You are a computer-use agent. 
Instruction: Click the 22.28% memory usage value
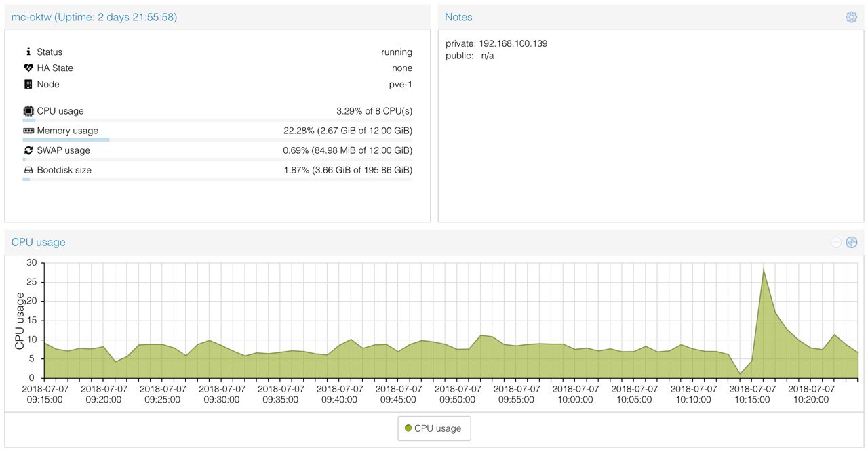point(348,131)
